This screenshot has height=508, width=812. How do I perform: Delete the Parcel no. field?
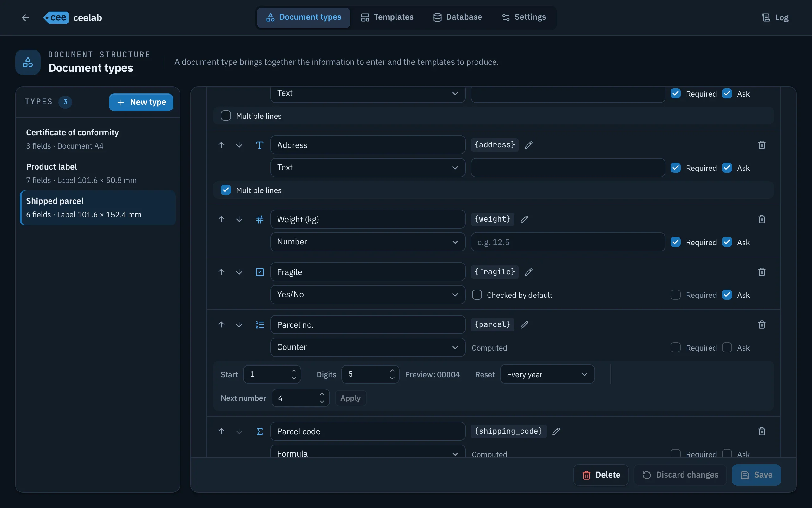tap(762, 324)
